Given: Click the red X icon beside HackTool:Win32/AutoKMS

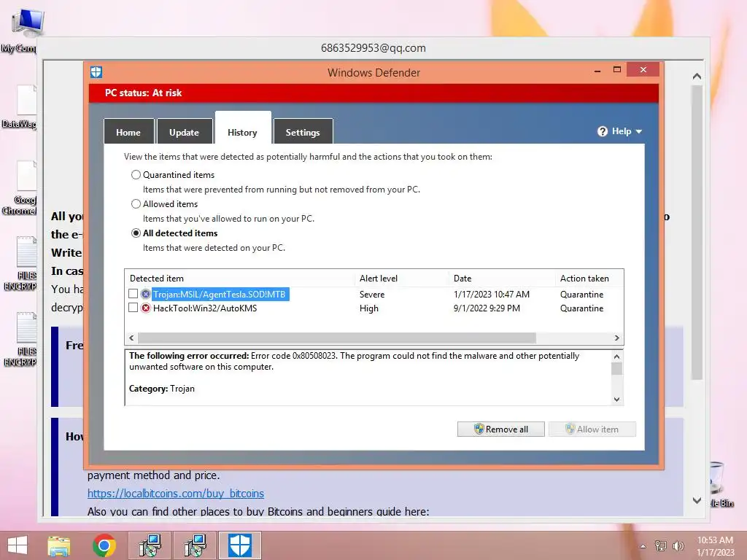Looking at the screenshot, I should 146,308.
